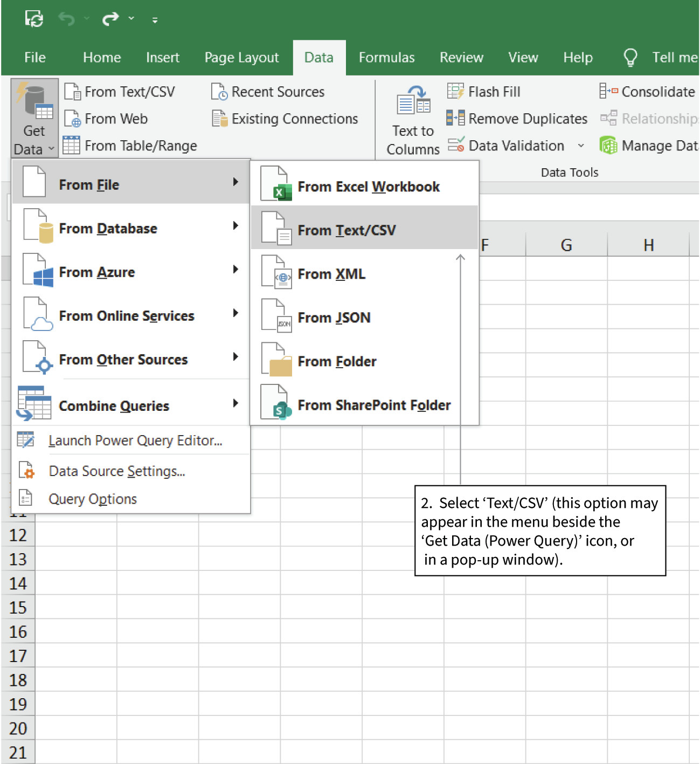Switch to the Formulas tab

coord(386,57)
